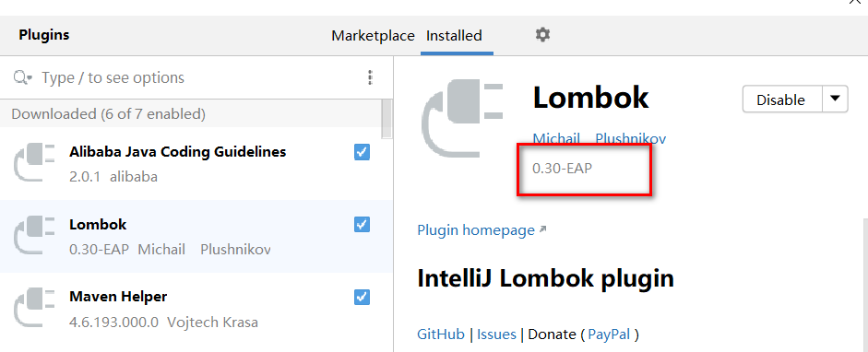The width and height of the screenshot is (868, 352).
Task: Expand the Disable button dropdown arrow
Action: pos(836,99)
